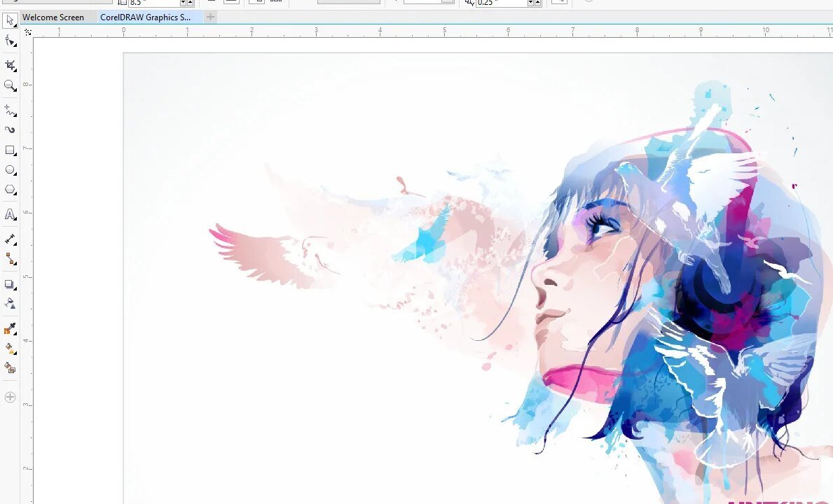This screenshot has width=833, height=504.
Task: Open the toolbox Quick Customize plus button
Action: [x=10, y=398]
